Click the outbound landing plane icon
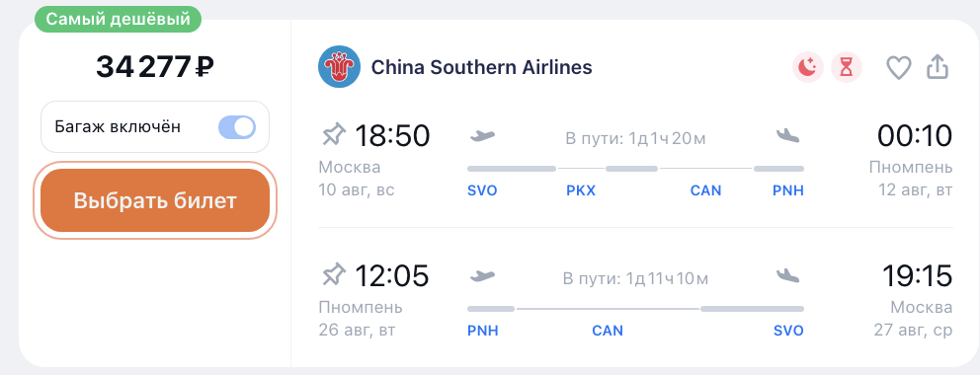This screenshot has width=980, height=375. coord(788,135)
